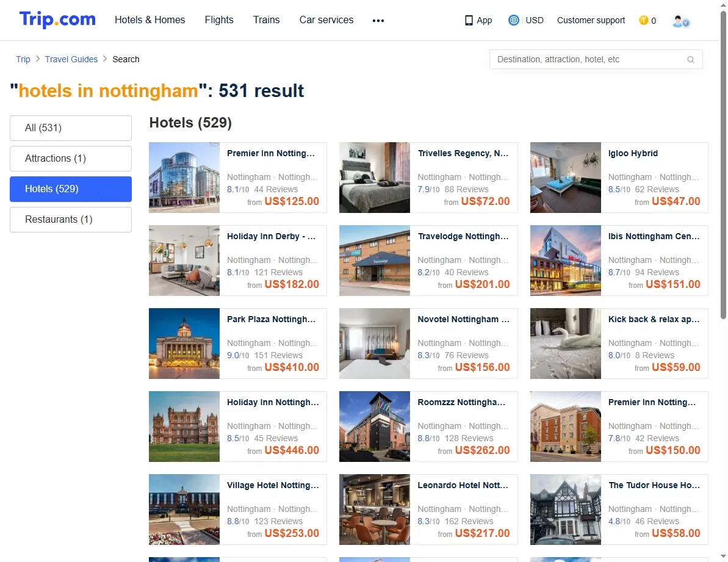Focus the destination search field
The image size is (728, 562).
coord(596,59)
